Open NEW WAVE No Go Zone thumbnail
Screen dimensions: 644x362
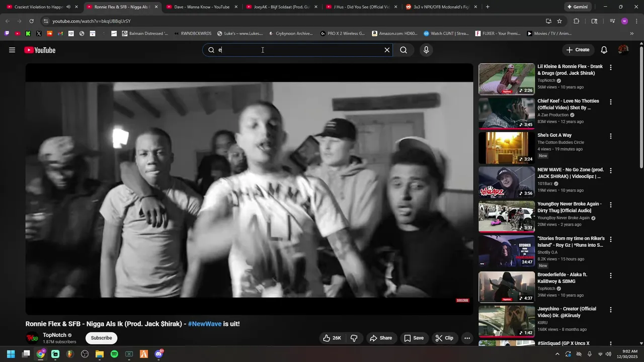[x=507, y=182]
